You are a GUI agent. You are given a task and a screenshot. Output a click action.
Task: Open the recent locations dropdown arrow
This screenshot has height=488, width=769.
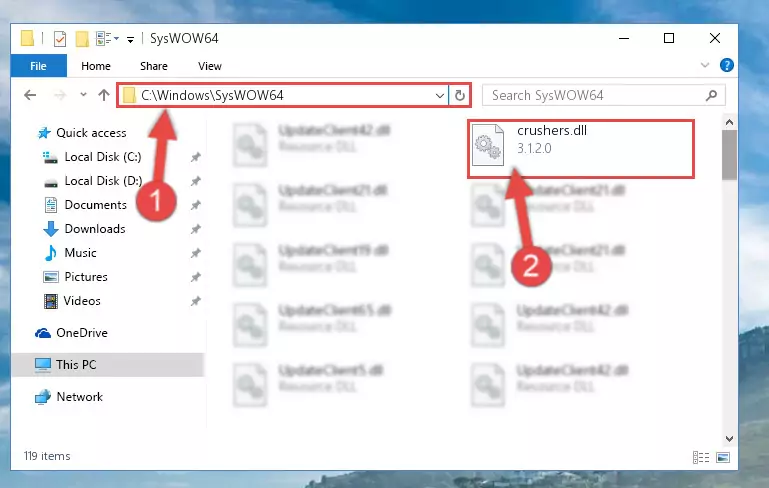pyautogui.click(x=83, y=95)
